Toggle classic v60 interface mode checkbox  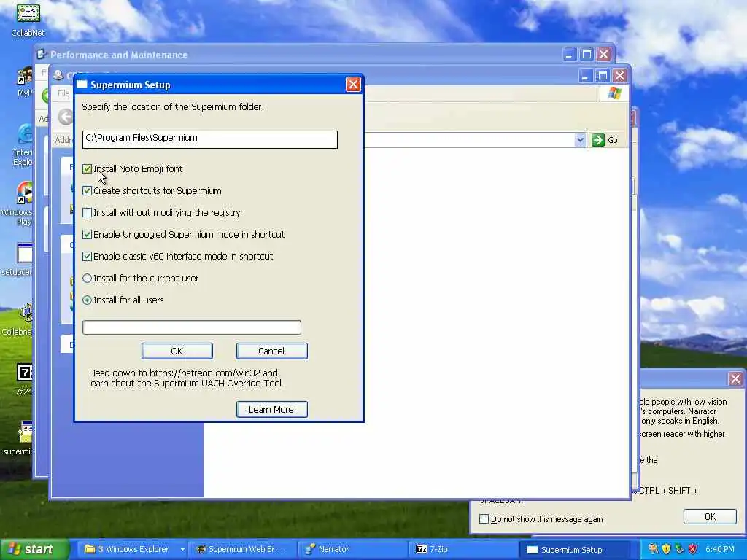(88, 257)
